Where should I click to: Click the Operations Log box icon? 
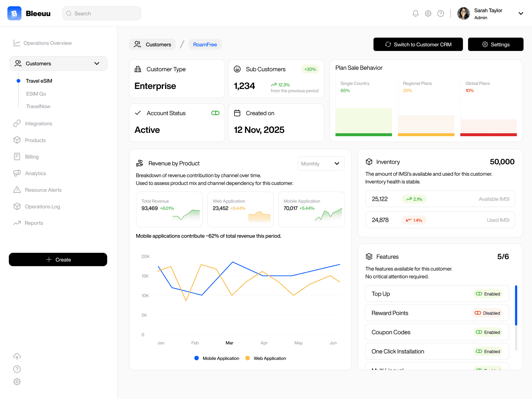pos(17,206)
